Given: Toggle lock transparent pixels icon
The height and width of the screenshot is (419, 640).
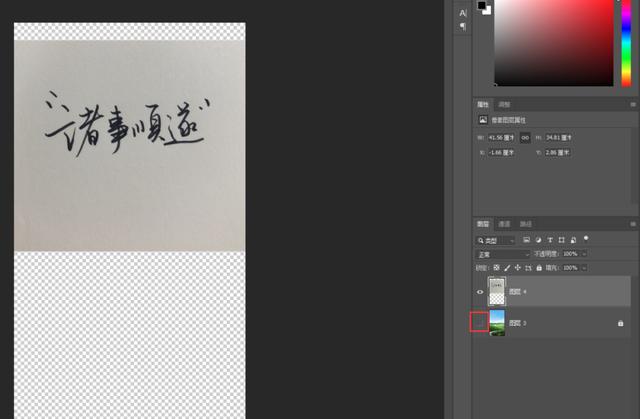Looking at the screenshot, I should click(496, 268).
